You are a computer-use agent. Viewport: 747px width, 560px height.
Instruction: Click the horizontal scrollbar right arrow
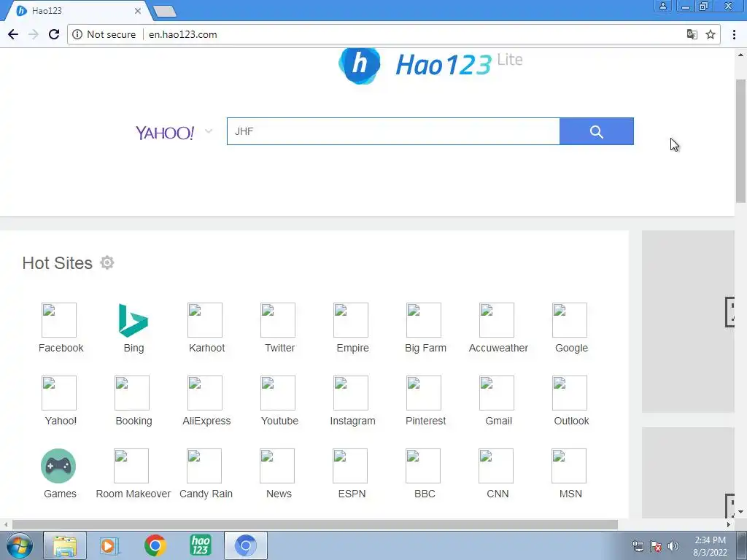(729, 524)
